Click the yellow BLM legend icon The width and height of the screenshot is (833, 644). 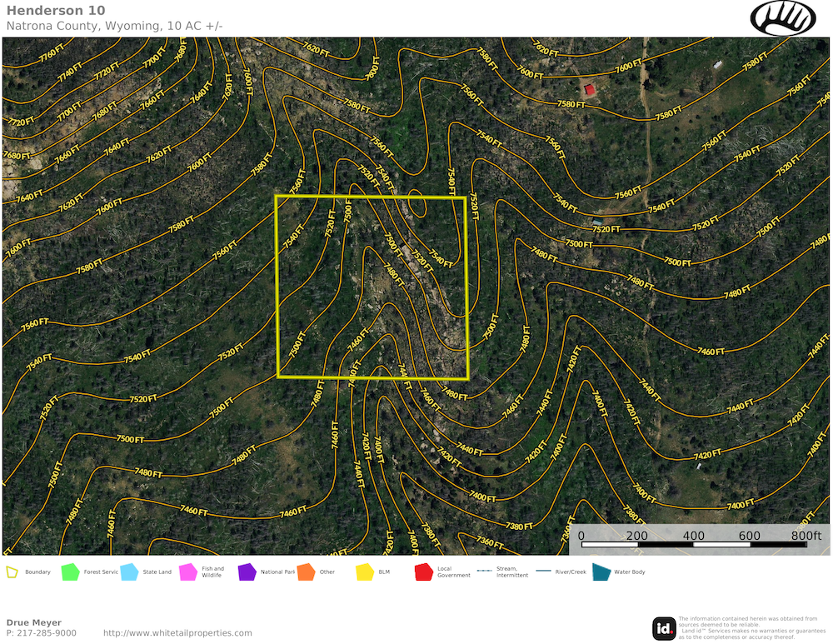tap(365, 572)
